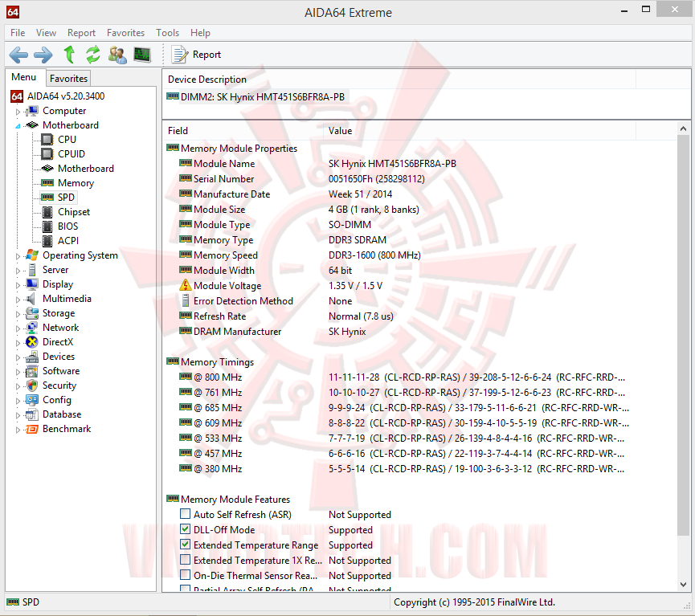Open Chipset in the tree
This screenshot has width=695, height=616.
tap(74, 212)
